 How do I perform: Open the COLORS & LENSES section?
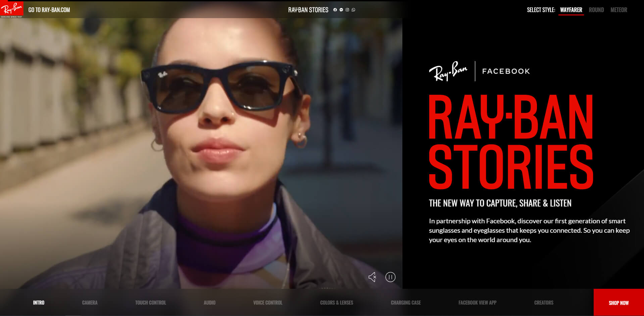pyautogui.click(x=336, y=302)
